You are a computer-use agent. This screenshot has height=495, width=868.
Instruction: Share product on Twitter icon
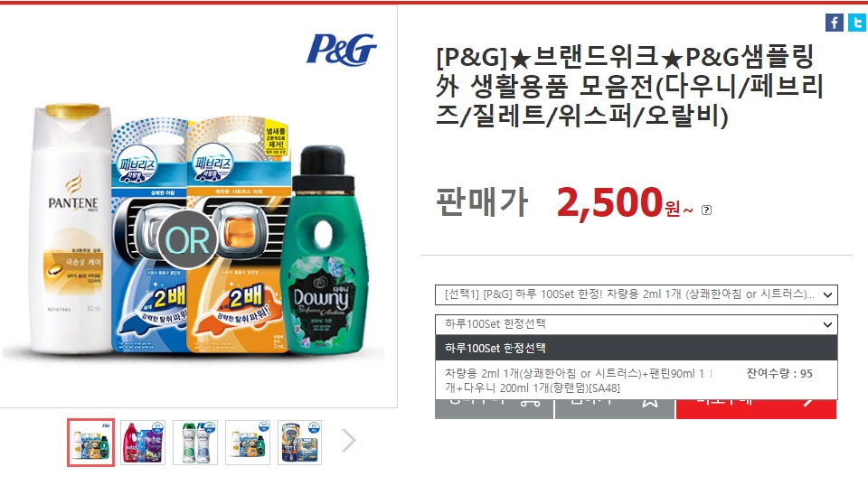857,23
